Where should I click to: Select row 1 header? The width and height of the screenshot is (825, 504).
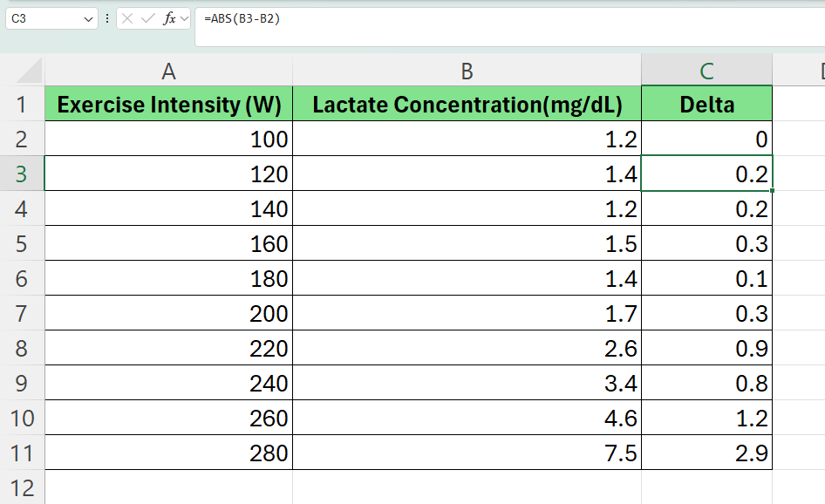click(22, 106)
